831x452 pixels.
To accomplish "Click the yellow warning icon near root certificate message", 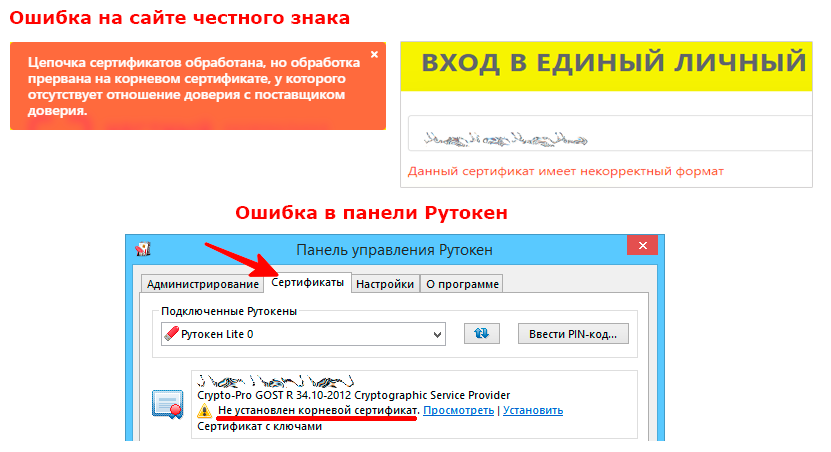I will coord(204,411).
